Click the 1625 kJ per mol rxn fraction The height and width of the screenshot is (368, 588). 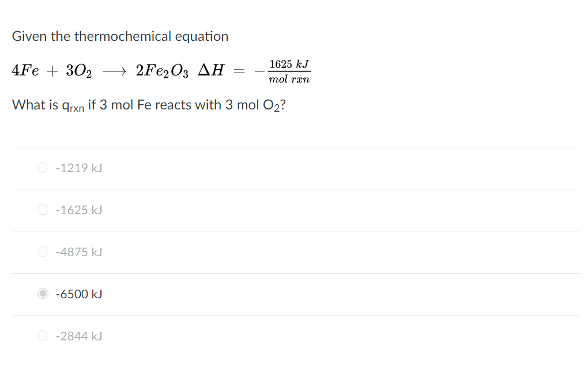[288, 70]
